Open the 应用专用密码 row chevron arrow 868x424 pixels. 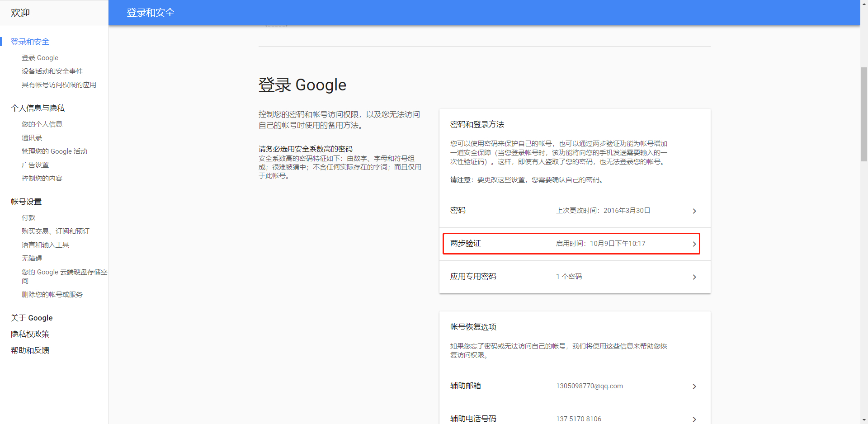694,277
